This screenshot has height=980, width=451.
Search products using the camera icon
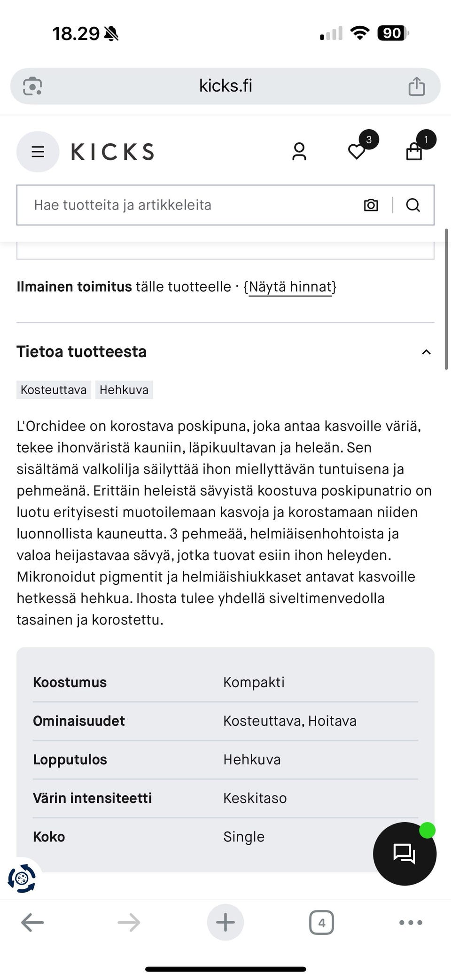pyautogui.click(x=370, y=205)
